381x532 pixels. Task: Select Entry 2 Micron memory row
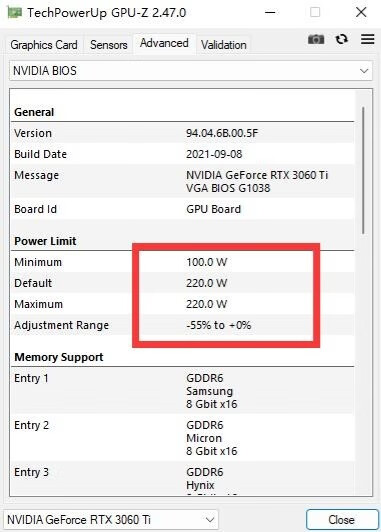(x=183, y=438)
